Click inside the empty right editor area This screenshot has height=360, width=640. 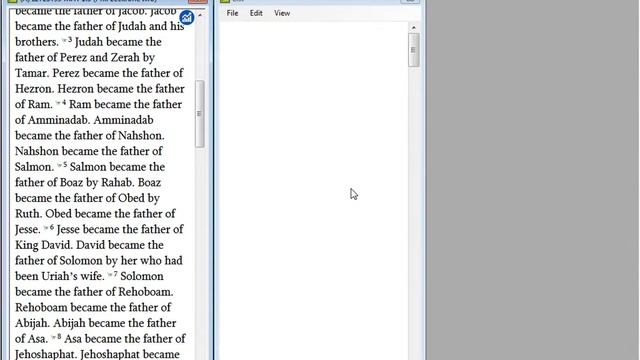pyautogui.click(x=313, y=192)
